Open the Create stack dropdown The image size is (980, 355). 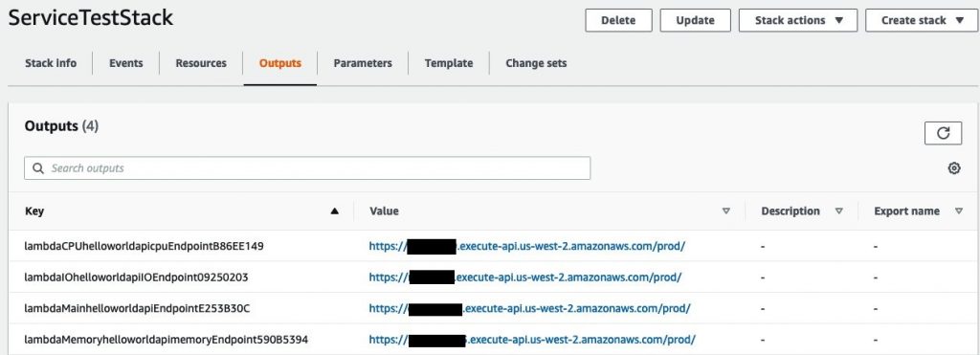(x=922, y=20)
